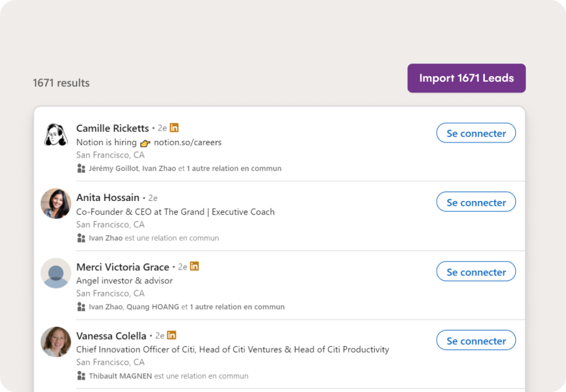Open Camille Ricketts' illustrated avatar
Viewport: 566px width, 392px height.
pyautogui.click(x=56, y=135)
